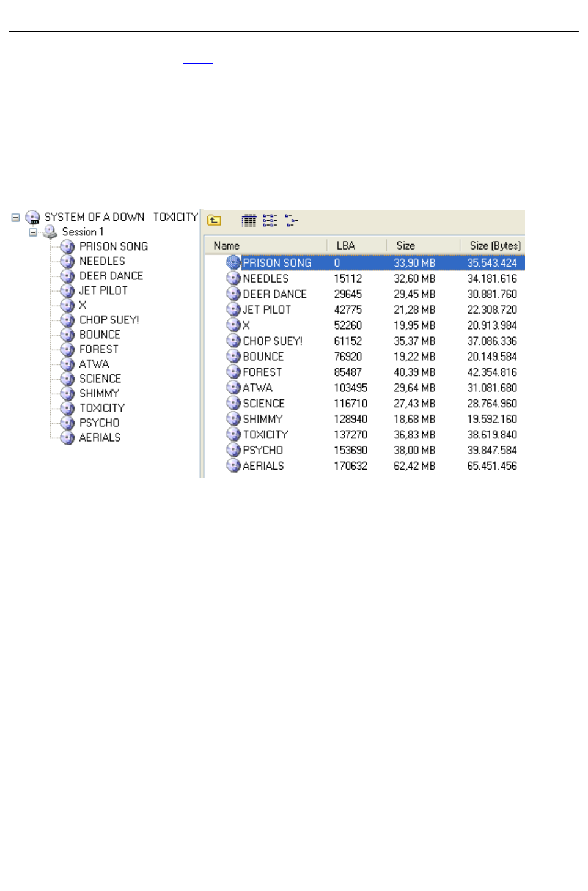
Task: Select PSYCHO track in the tree
Action: tap(100, 423)
